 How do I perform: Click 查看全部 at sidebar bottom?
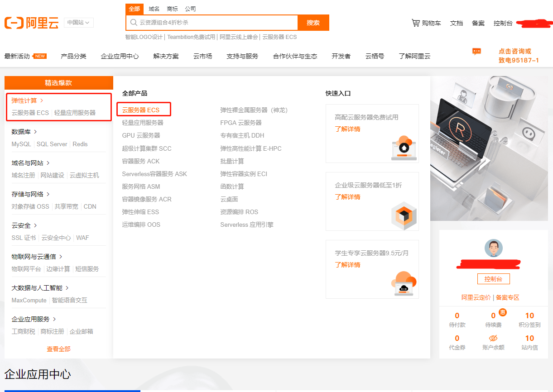click(58, 349)
